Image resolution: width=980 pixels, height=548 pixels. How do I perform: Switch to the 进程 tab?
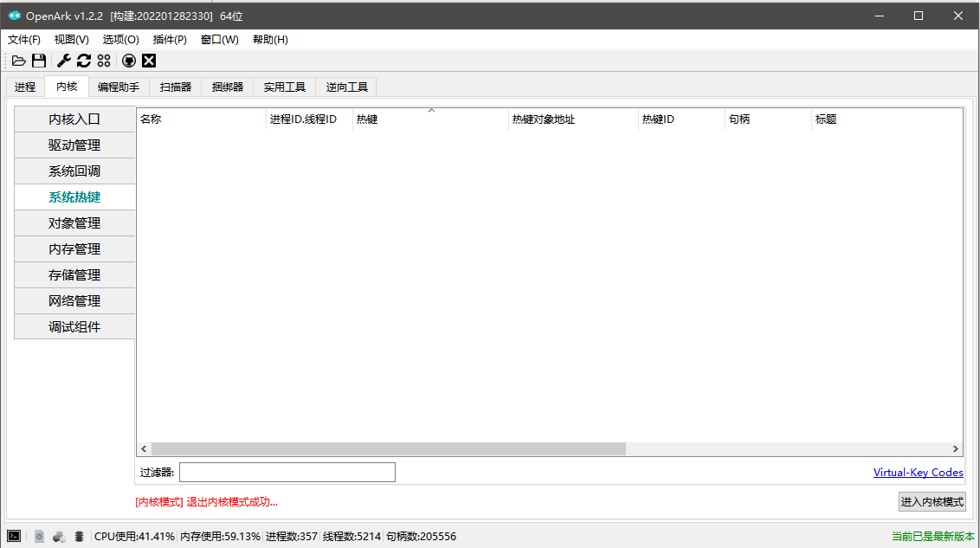pos(25,87)
